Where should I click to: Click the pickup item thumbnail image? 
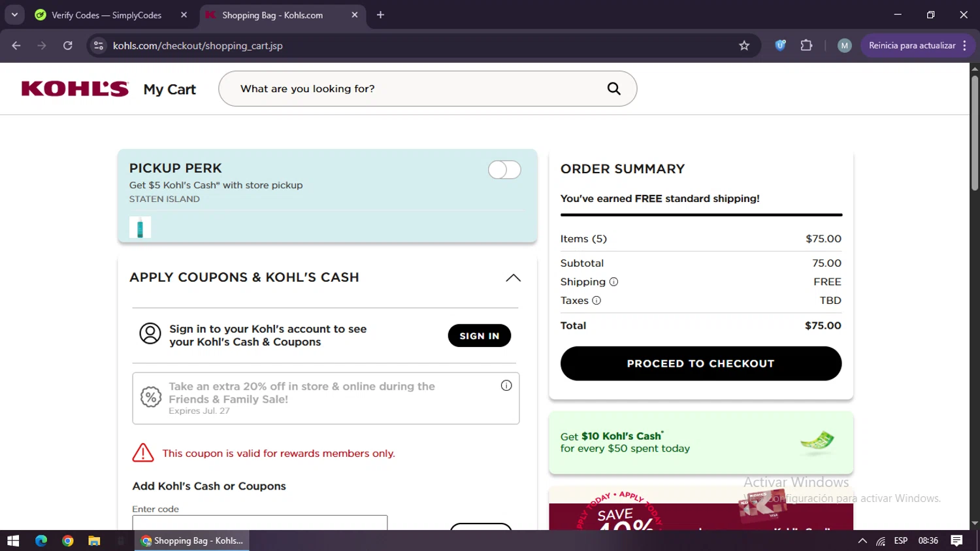(x=140, y=227)
